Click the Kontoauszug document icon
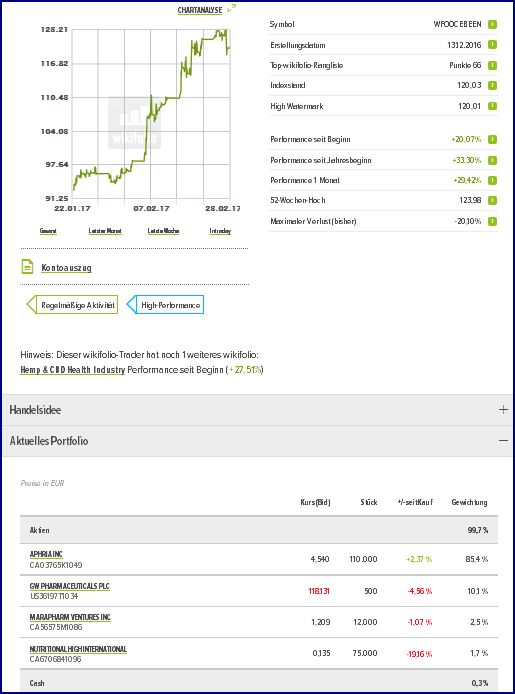 27,267
